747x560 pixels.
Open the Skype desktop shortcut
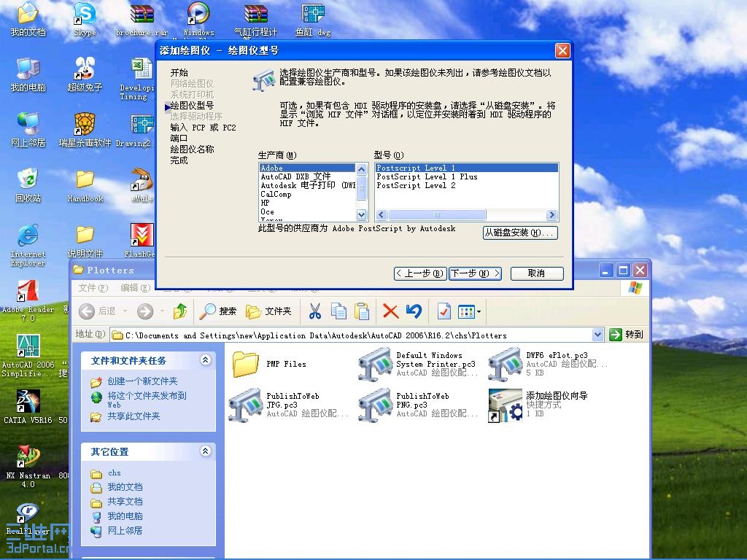click(85, 20)
